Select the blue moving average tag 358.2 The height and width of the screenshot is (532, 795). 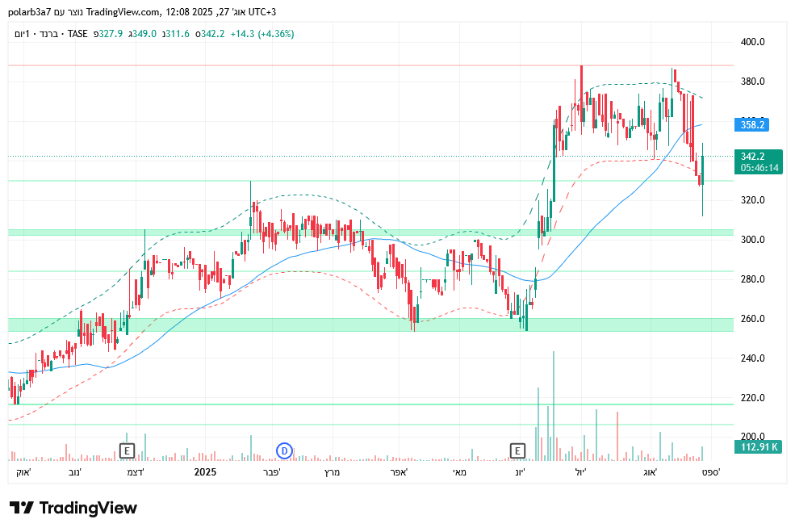(x=752, y=125)
